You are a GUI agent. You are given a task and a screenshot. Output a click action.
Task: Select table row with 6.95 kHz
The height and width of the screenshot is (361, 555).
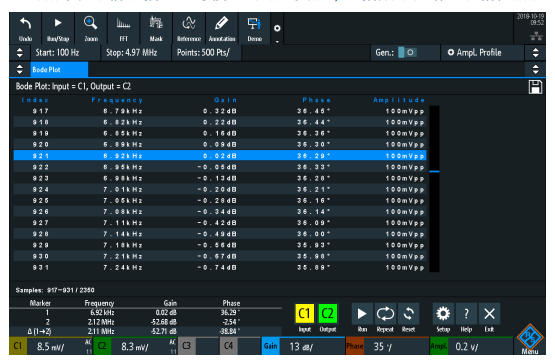tap(220, 167)
